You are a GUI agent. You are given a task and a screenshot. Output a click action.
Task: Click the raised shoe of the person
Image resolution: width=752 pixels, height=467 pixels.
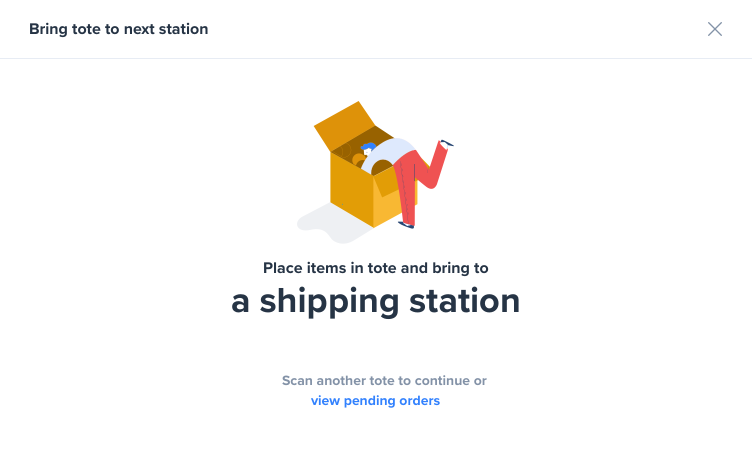(x=446, y=143)
